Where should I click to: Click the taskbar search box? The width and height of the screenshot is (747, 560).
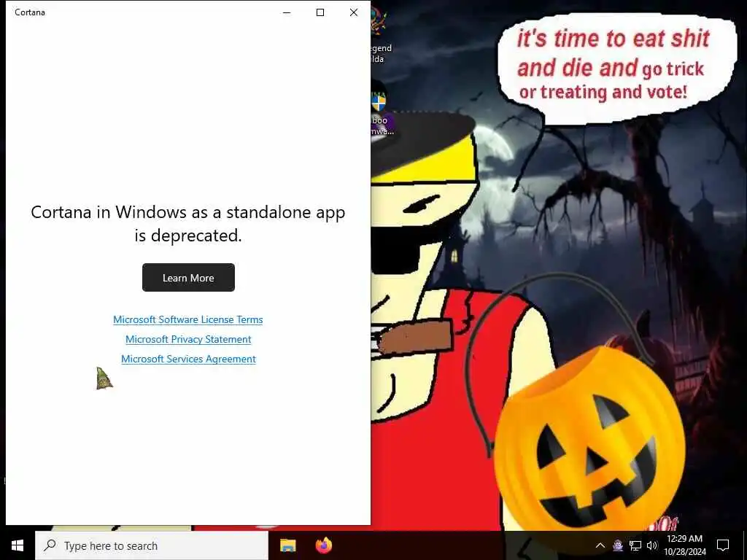152,545
